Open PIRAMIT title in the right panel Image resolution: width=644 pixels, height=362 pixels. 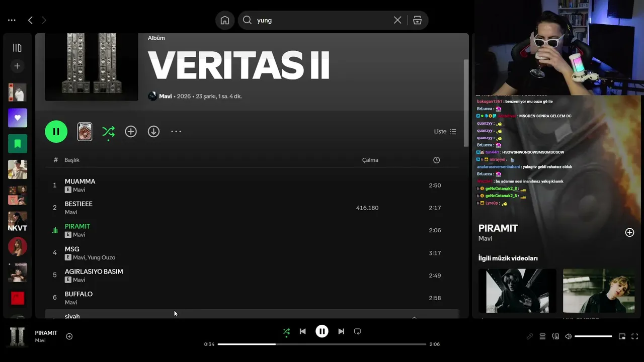pyautogui.click(x=498, y=228)
